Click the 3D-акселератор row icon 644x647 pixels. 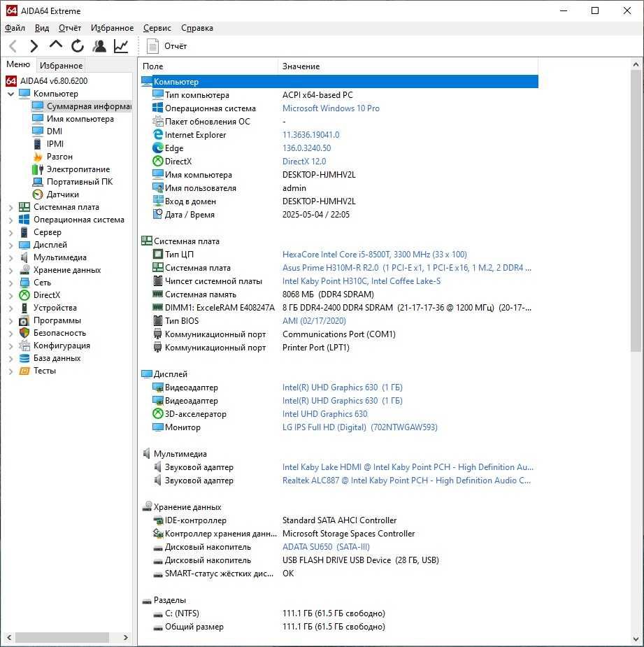tap(157, 413)
